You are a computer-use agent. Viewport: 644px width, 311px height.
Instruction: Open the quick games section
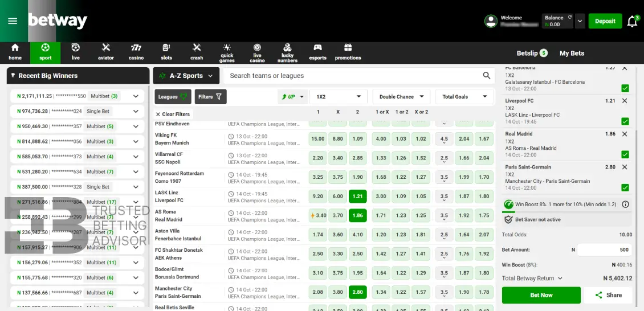click(227, 53)
